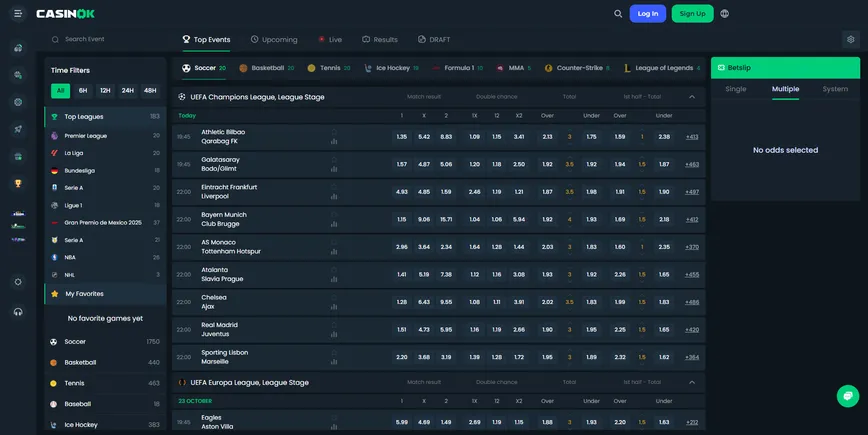
Task: Open support via the headphones sidebar icon
Action: [x=18, y=311]
